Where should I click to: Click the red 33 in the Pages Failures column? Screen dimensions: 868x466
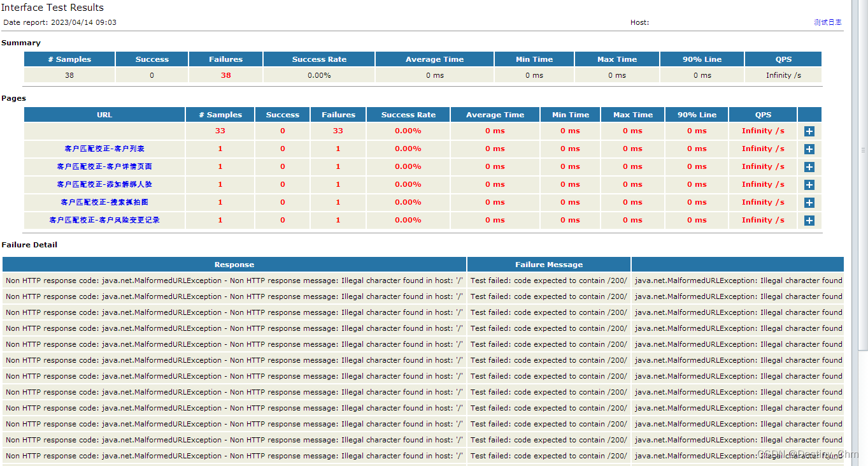[338, 131]
